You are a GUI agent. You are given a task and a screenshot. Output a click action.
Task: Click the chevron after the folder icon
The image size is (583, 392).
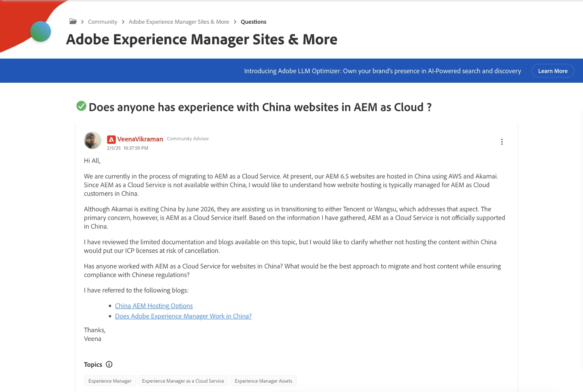pos(82,22)
